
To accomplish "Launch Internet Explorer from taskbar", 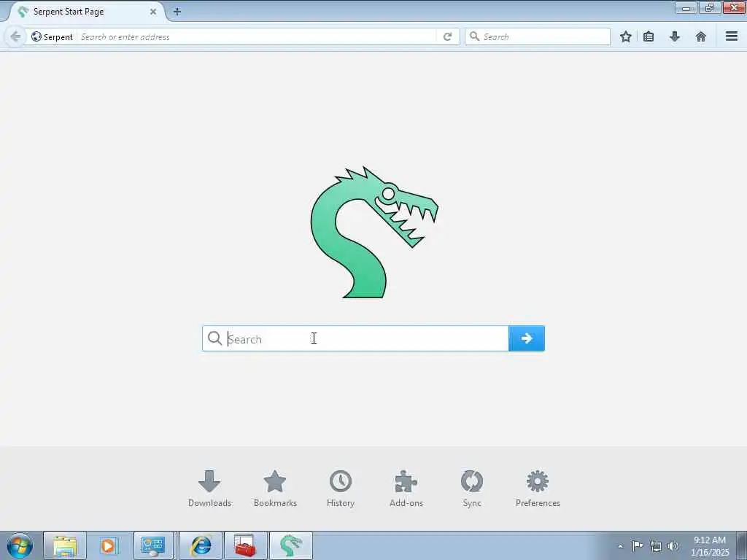I will tap(201, 545).
